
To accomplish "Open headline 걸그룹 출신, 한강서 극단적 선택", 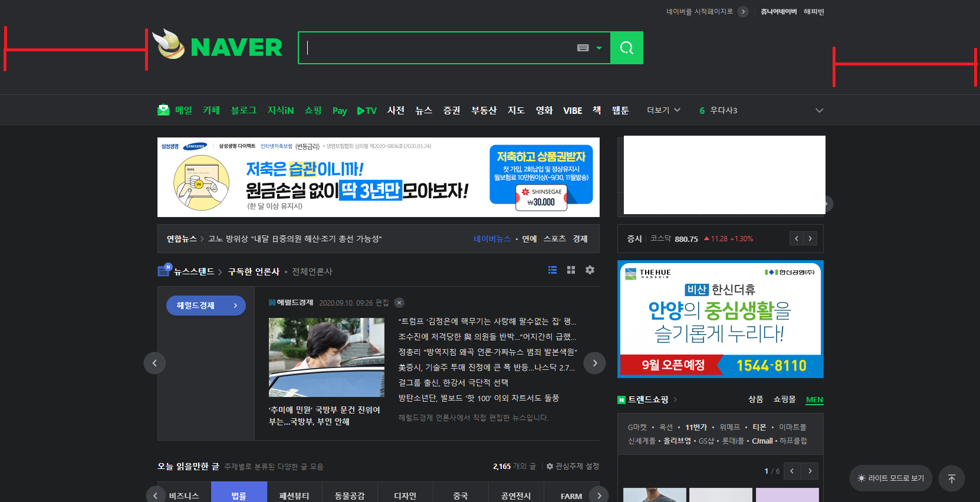I will (x=453, y=383).
